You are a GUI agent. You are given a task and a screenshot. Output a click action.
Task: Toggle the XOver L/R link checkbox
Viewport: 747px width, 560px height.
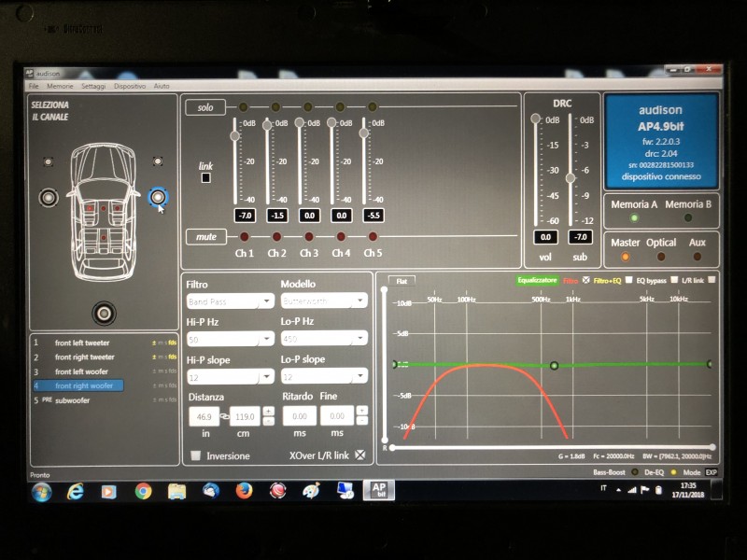coord(360,455)
